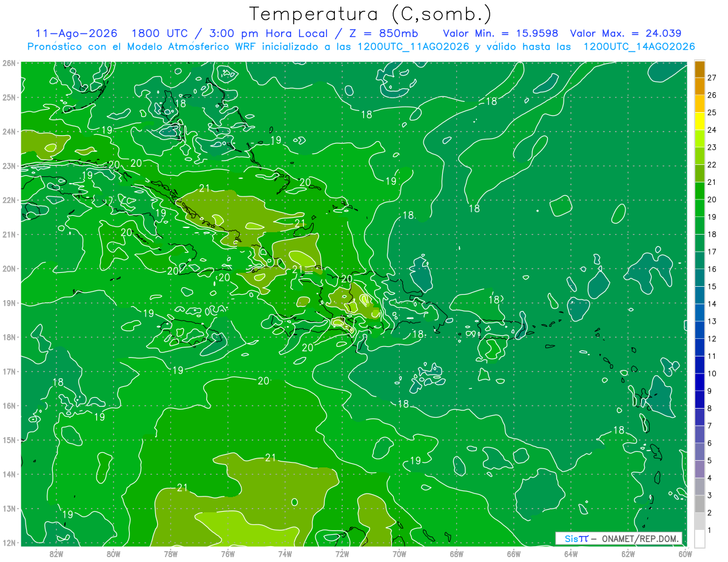
Task: Click the "70W" longitude label
Action: point(399,554)
